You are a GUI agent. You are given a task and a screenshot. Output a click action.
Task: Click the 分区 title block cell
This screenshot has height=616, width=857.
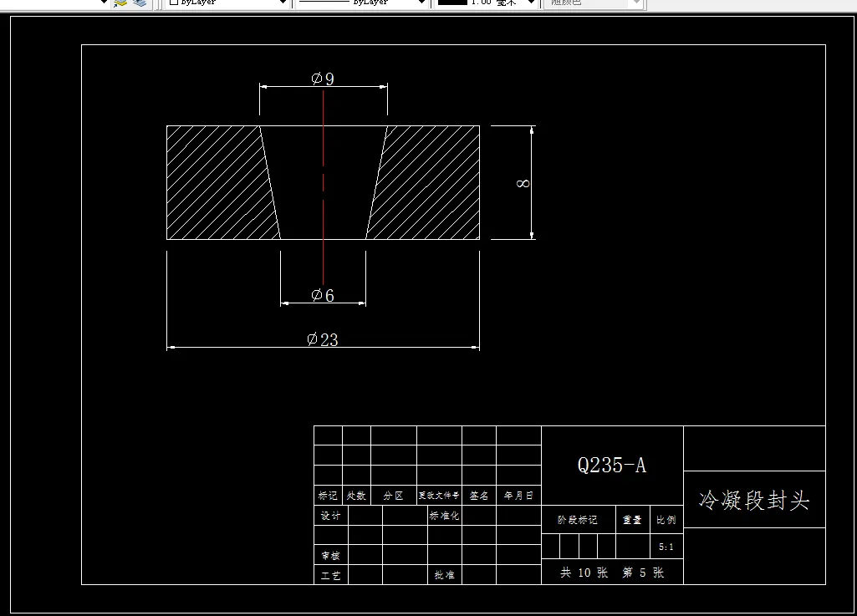(x=394, y=496)
